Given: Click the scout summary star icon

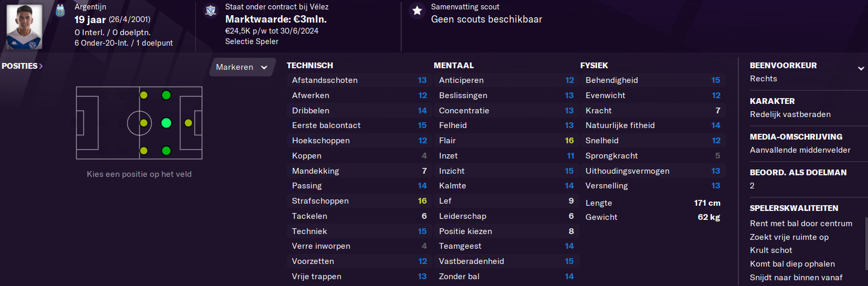Looking at the screenshot, I should pyautogui.click(x=417, y=10).
